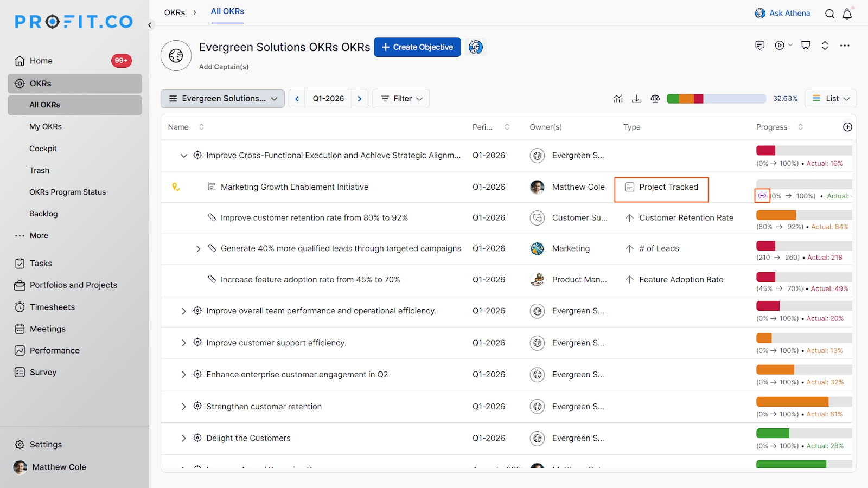868x488 pixels.
Task: Click the Ask Athena link
Action: 782,13
